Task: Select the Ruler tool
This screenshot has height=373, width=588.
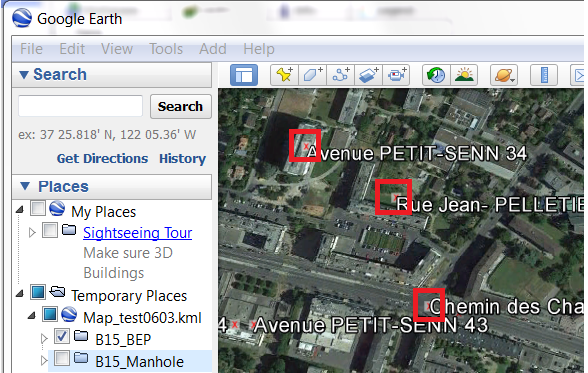Action: pos(544,75)
